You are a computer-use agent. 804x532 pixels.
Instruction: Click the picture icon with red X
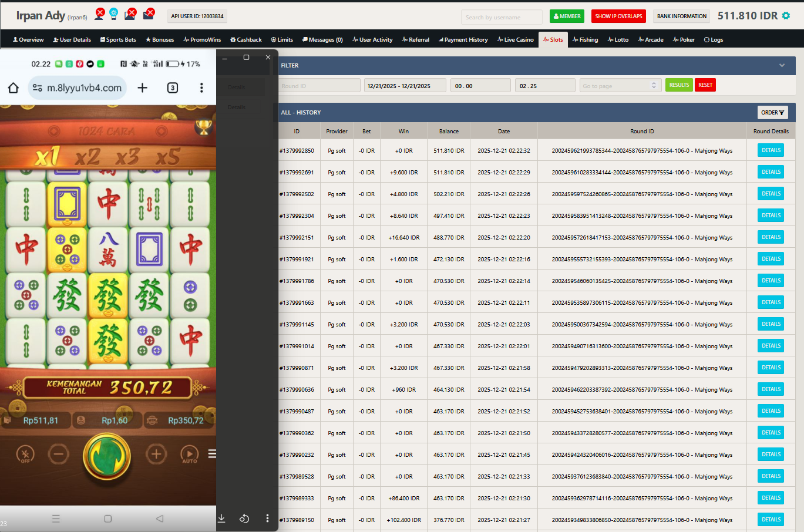(130, 14)
